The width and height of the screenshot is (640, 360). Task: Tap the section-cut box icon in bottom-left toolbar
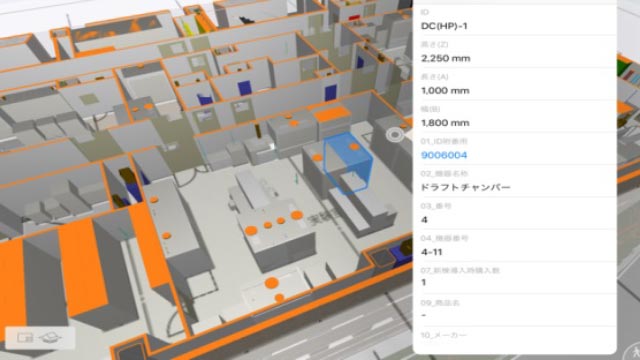(x=51, y=338)
